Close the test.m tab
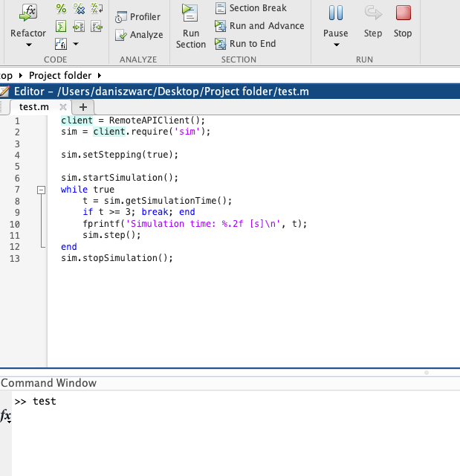 pos(63,107)
